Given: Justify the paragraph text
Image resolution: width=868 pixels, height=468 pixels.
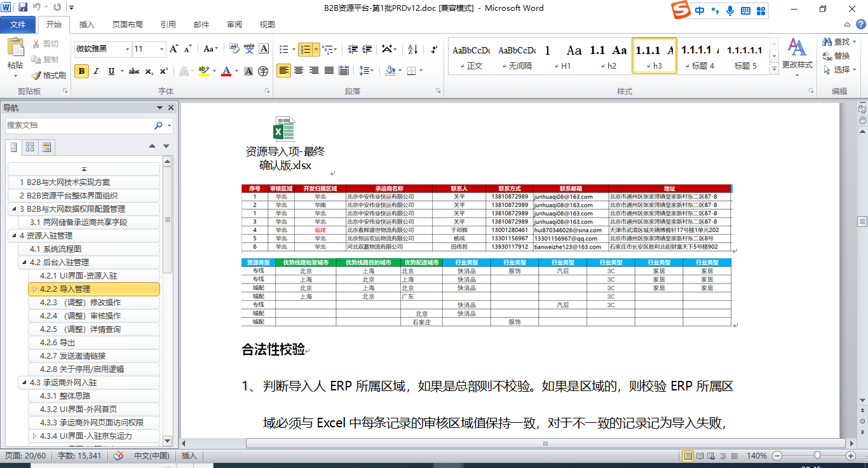Looking at the screenshot, I should click(329, 71).
